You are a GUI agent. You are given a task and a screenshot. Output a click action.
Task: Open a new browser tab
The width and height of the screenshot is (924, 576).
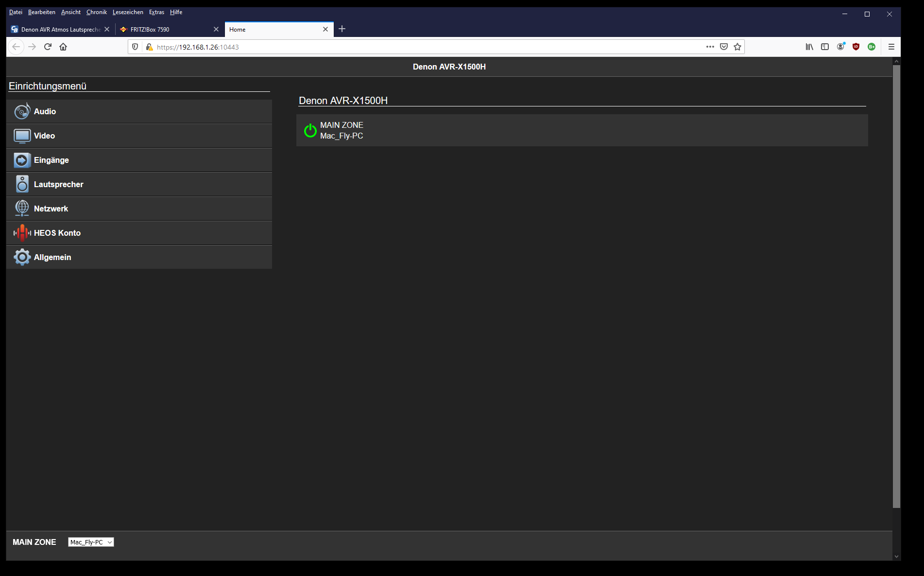(x=342, y=29)
